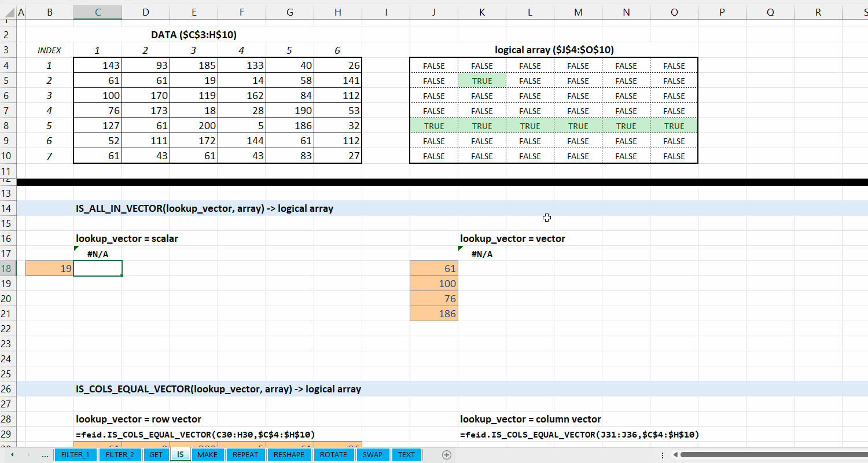Select the orange cell J19 containing 100
This screenshot has height=463, width=868.
pyautogui.click(x=434, y=284)
